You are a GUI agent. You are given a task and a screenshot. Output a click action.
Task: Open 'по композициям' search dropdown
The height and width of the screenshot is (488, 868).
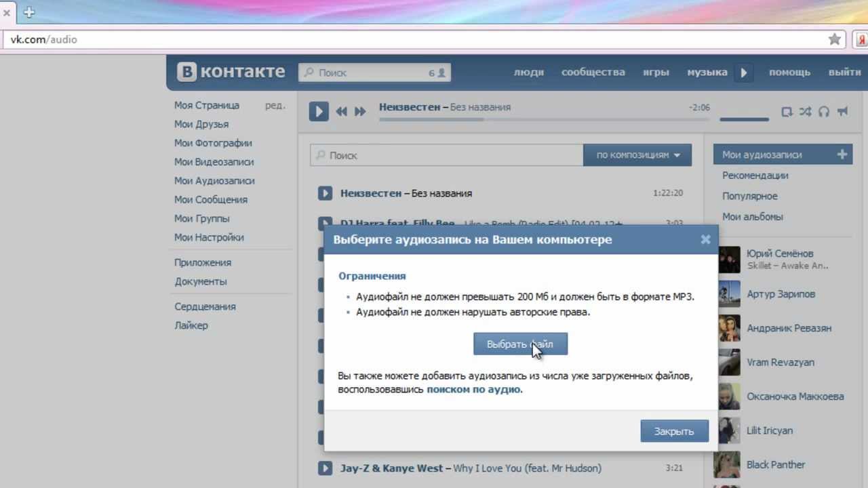637,155
